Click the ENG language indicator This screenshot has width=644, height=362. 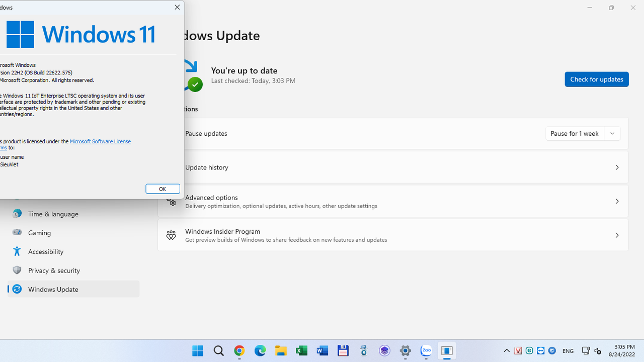[568, 351]
